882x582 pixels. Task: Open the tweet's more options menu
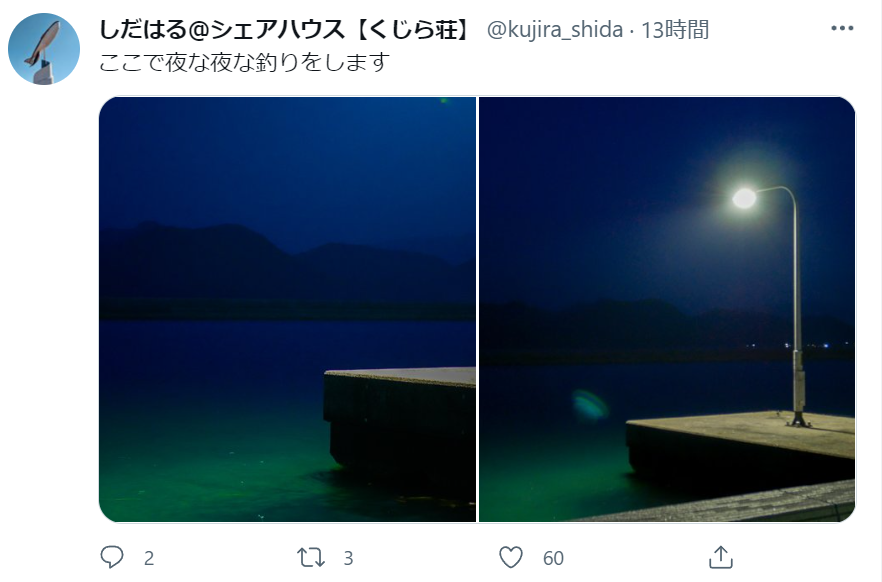pyautogui.click(x=842, y=28)
